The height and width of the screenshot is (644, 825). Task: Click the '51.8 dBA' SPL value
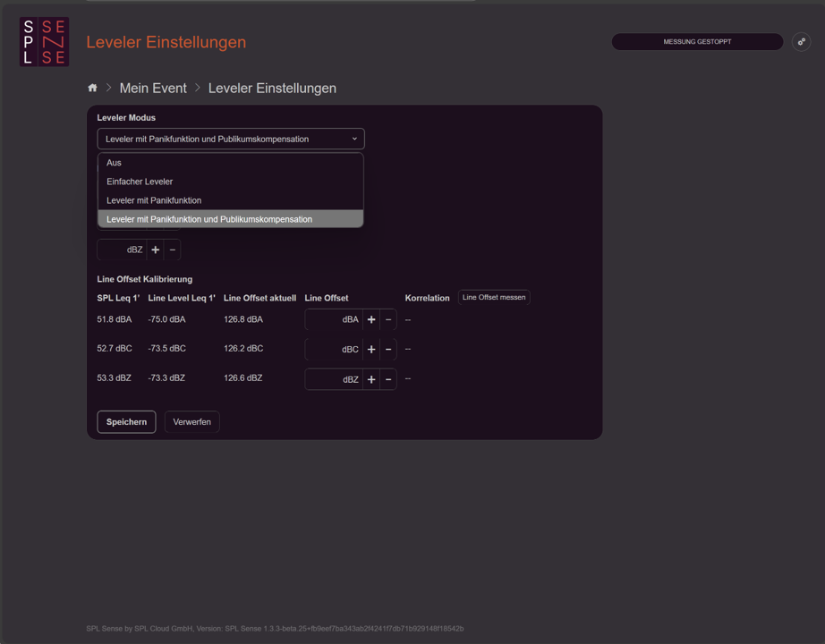(x=115, y=319)
